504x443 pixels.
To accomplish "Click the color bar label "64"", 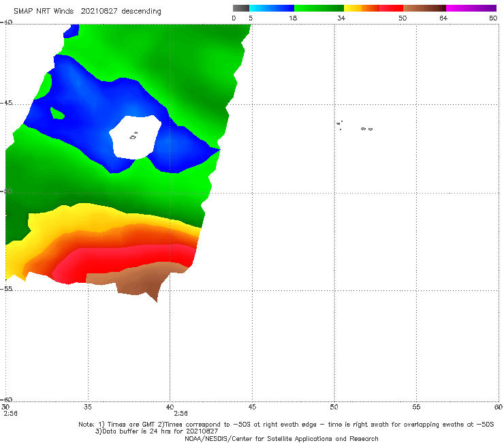I will [443, 18].
